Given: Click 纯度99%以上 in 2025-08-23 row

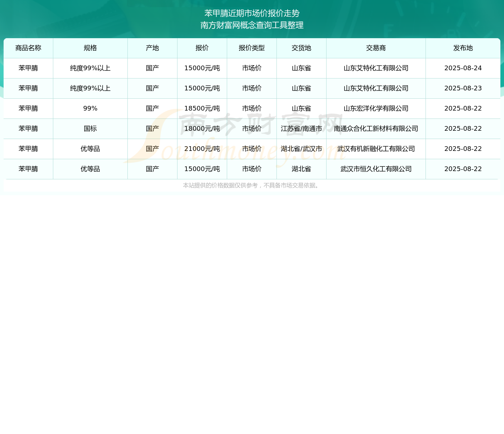Looking at the screenshot, I should click(90, 88).
